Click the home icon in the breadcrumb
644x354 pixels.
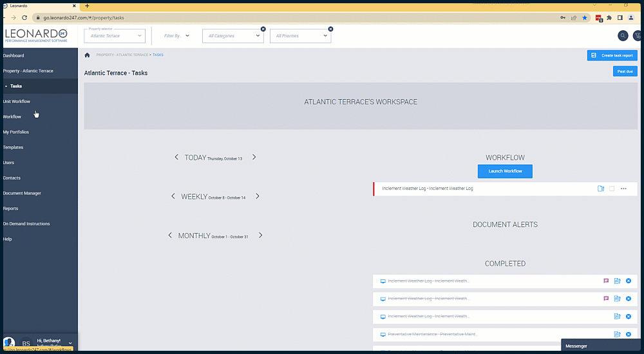coord(87,55)
